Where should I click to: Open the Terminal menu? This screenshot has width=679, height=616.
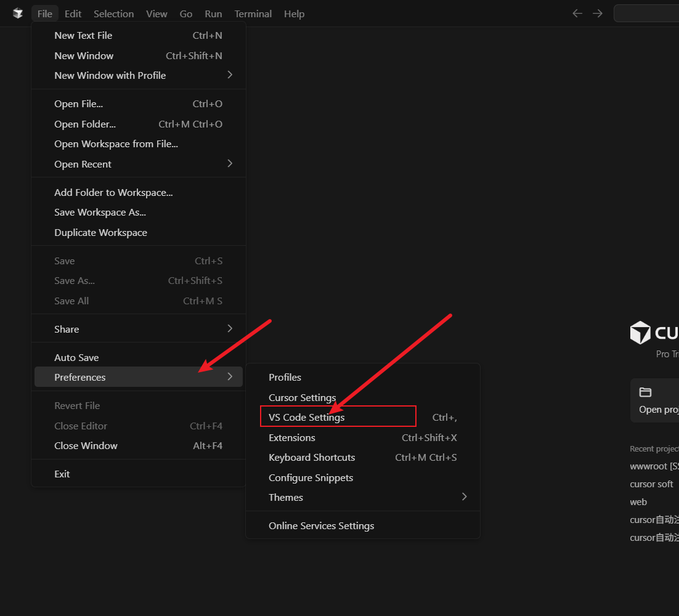(253, 14)
